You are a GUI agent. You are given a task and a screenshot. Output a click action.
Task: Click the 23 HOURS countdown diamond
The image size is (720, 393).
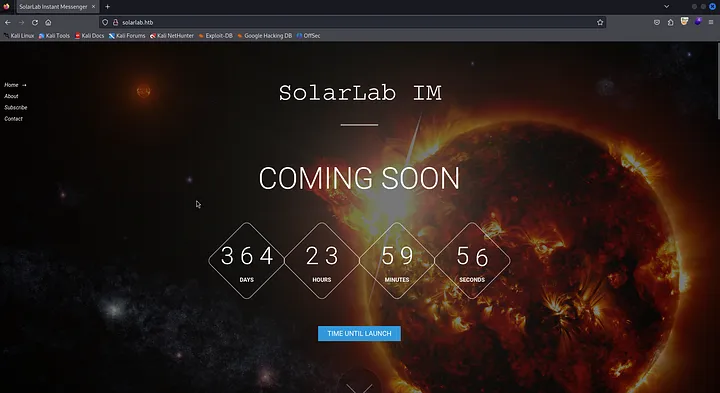(322, 261)
